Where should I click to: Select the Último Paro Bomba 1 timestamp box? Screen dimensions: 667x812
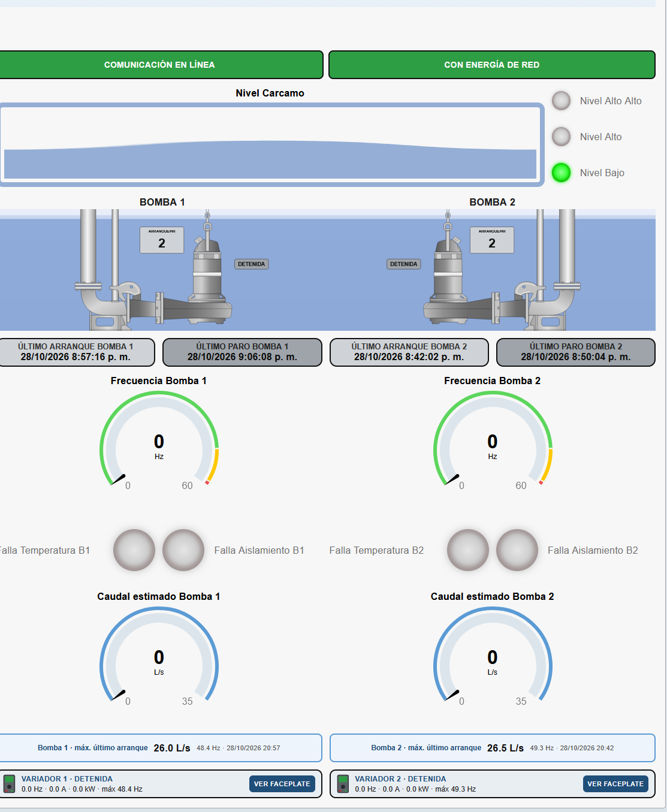(x=242, y=352)
